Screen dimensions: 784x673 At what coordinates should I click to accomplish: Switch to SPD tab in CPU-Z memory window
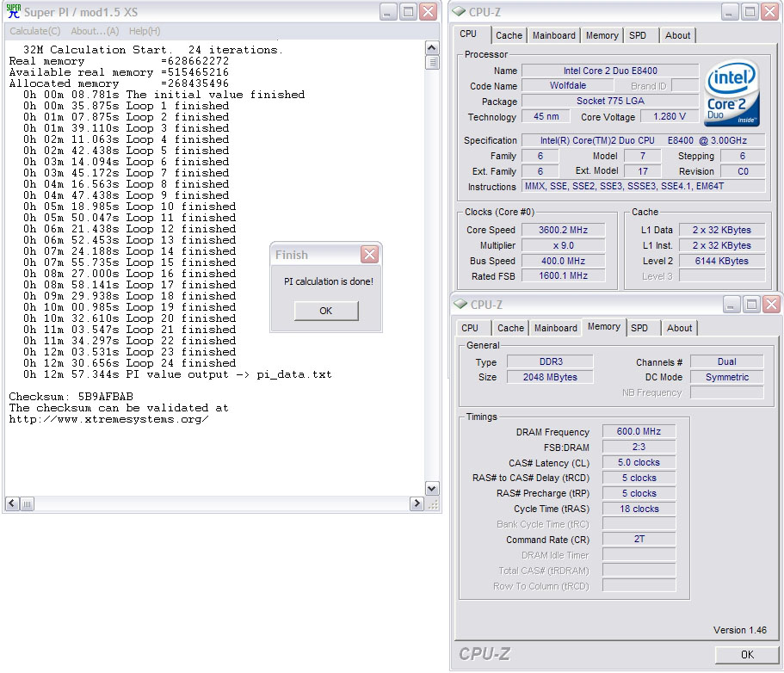pyautogui.click(x=639, y=328)
